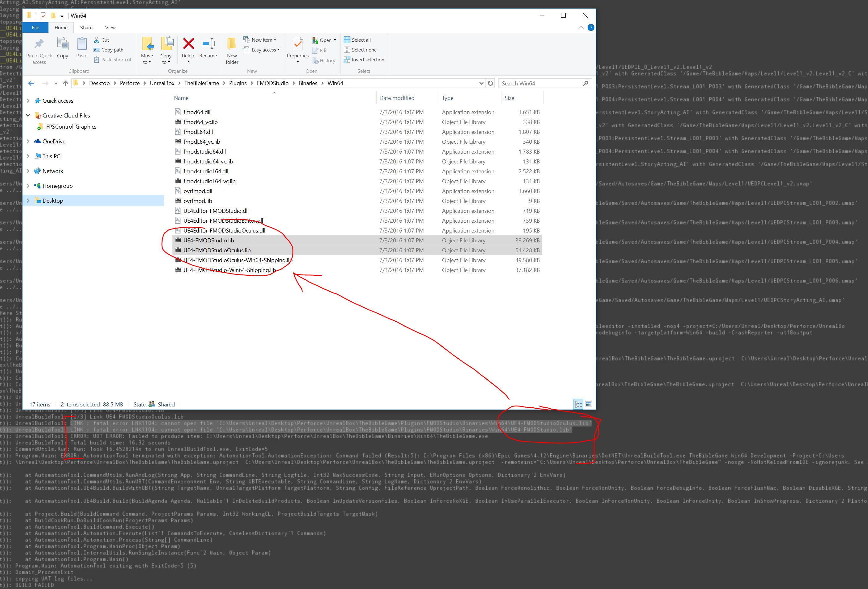Click Pin to Quick access icon
The width and height of the screenshot is (868, 589).
(x=39, y=44)
